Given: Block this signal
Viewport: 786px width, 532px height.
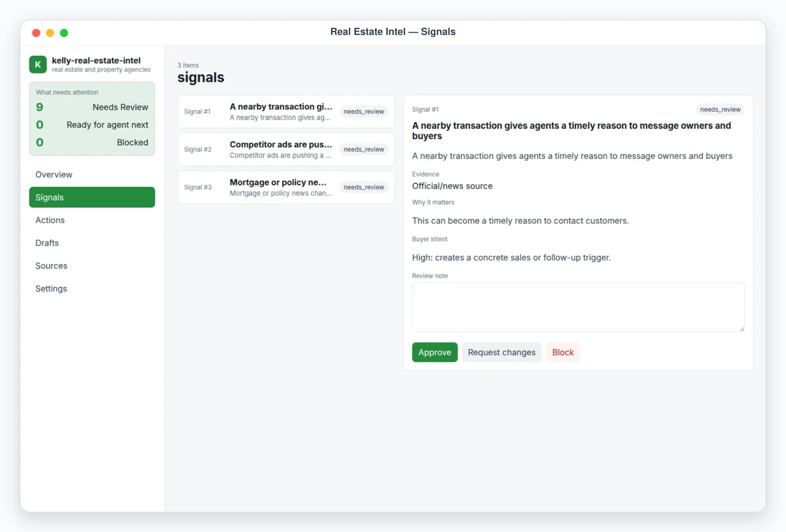Looking at the screenshot, I should coord(563,352).
